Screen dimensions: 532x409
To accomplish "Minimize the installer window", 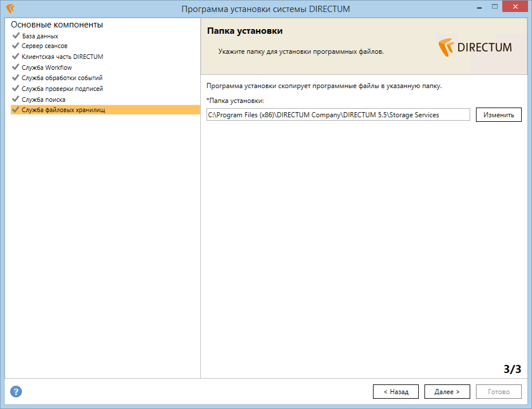I will point(479,7).
